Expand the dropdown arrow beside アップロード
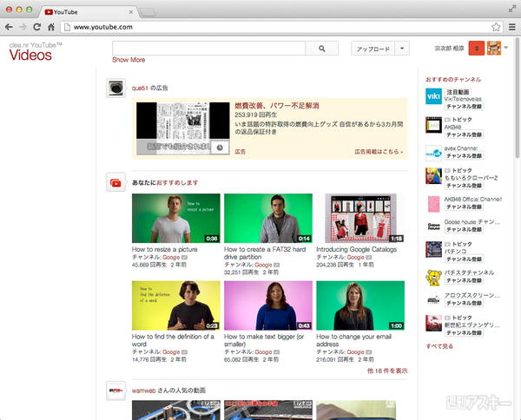 (x=402, y=49)
